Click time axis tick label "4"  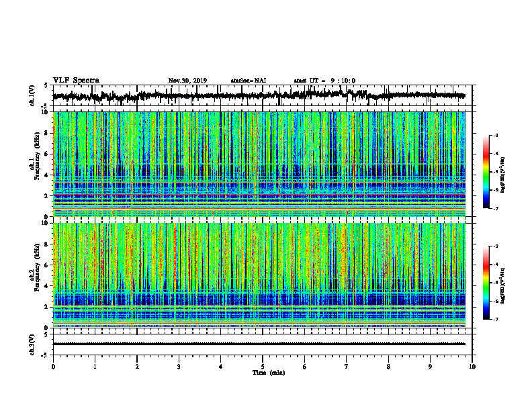221,367
